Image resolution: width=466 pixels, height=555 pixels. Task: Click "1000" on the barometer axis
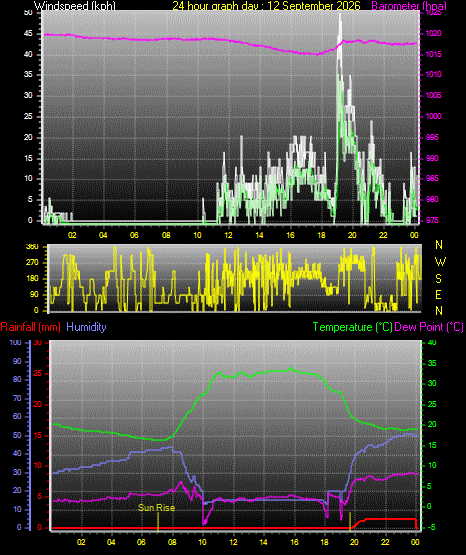click(x=434, y=116)
